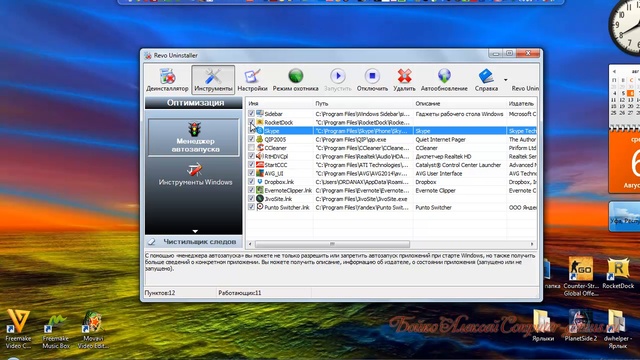Select the Skype Technologies publisher cell
This screenshot has height=360, width=640.
(x=522, y=131)
